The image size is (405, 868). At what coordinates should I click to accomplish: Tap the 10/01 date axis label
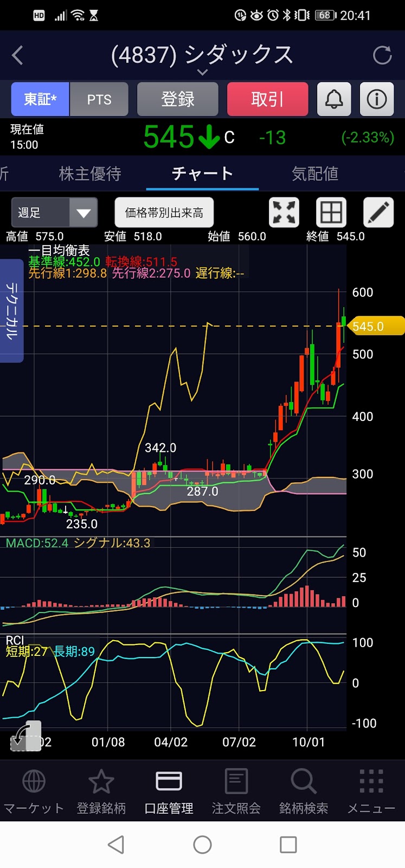[308, 742]
